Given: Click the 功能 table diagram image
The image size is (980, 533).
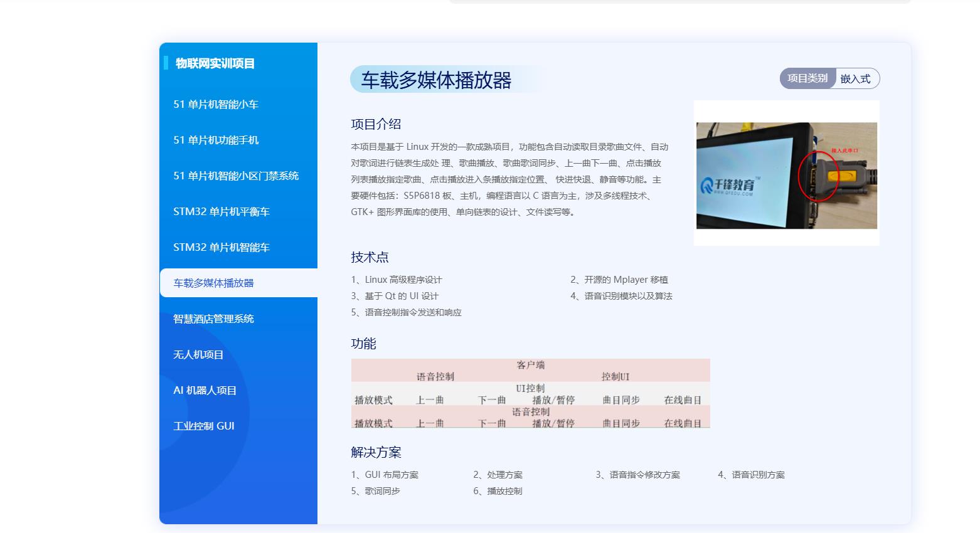Looking at the screenshot, I should pyautogui.click(x=530, y=393).
